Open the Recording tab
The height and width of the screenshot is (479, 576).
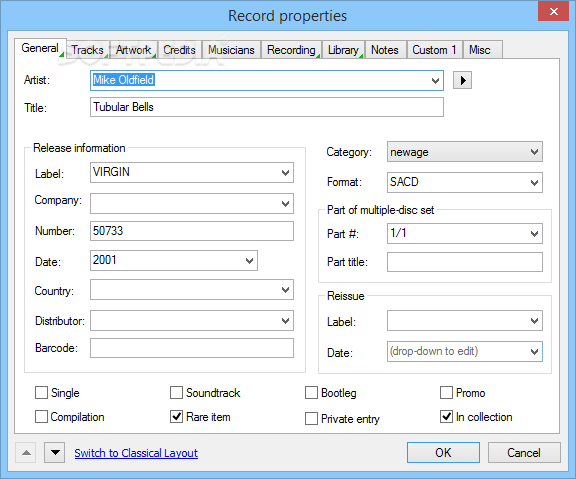coord(291,50)
